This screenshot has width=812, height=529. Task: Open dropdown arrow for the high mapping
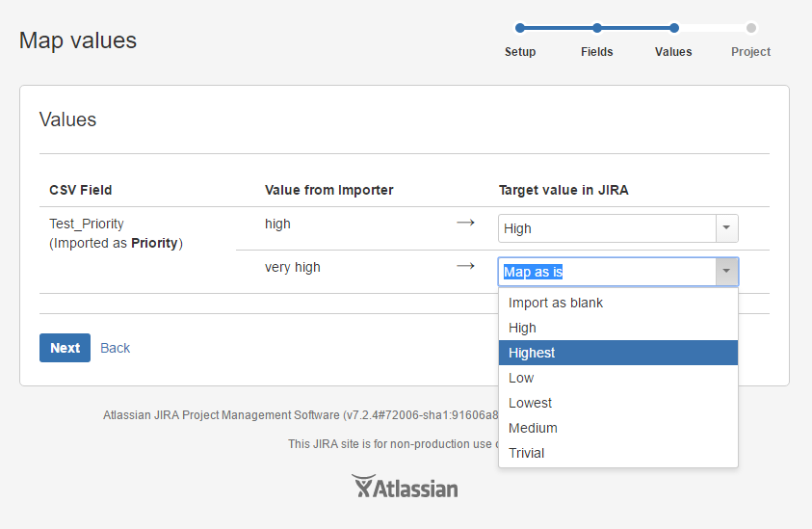726,228
